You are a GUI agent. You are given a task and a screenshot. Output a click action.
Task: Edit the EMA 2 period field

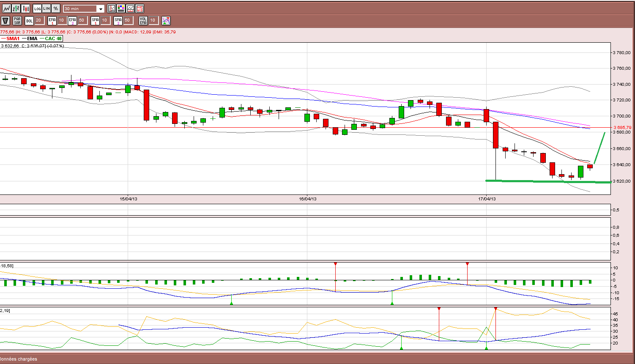point(82,20)
